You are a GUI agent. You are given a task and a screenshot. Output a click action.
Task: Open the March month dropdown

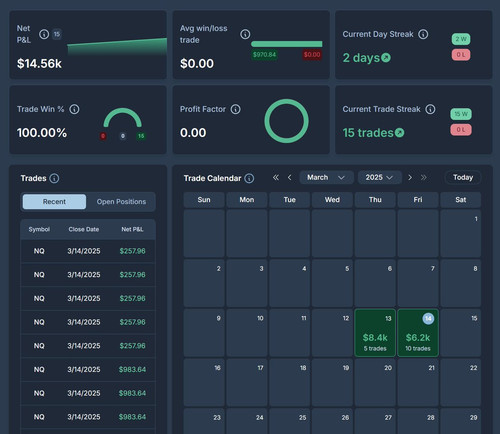pyautogui.click(x=326, y=177)
